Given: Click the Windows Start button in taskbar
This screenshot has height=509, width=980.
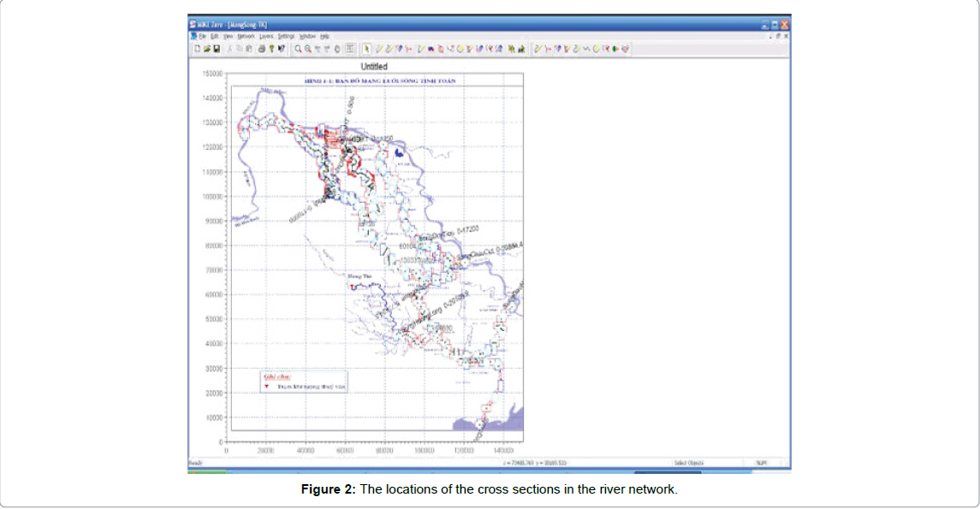Looking at the screenshot, I should (x=206, y=471).
